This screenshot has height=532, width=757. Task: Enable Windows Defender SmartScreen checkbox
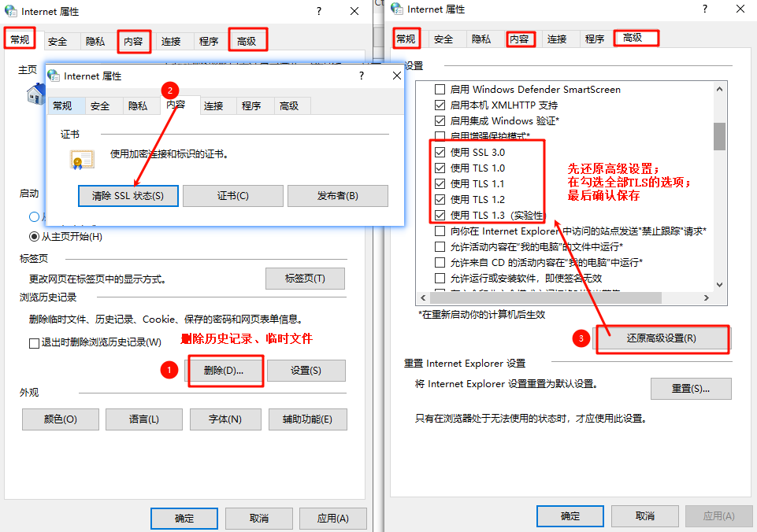click(440, 89)
